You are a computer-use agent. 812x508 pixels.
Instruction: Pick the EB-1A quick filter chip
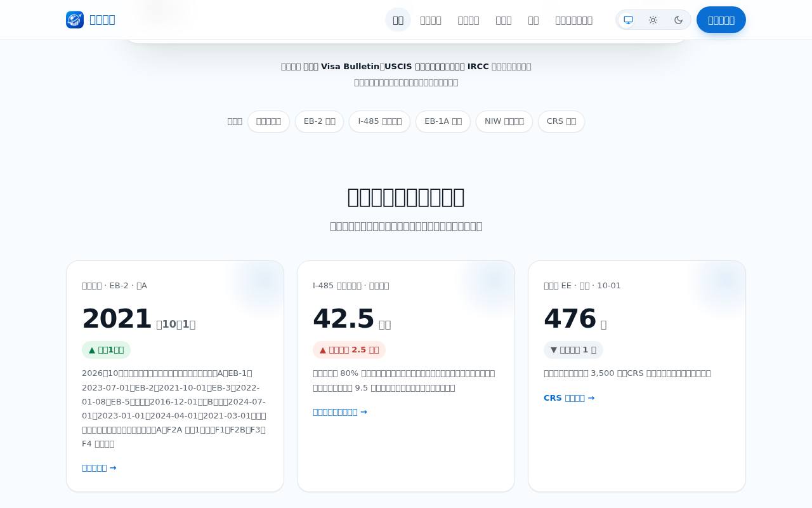[x=443, y=121]
